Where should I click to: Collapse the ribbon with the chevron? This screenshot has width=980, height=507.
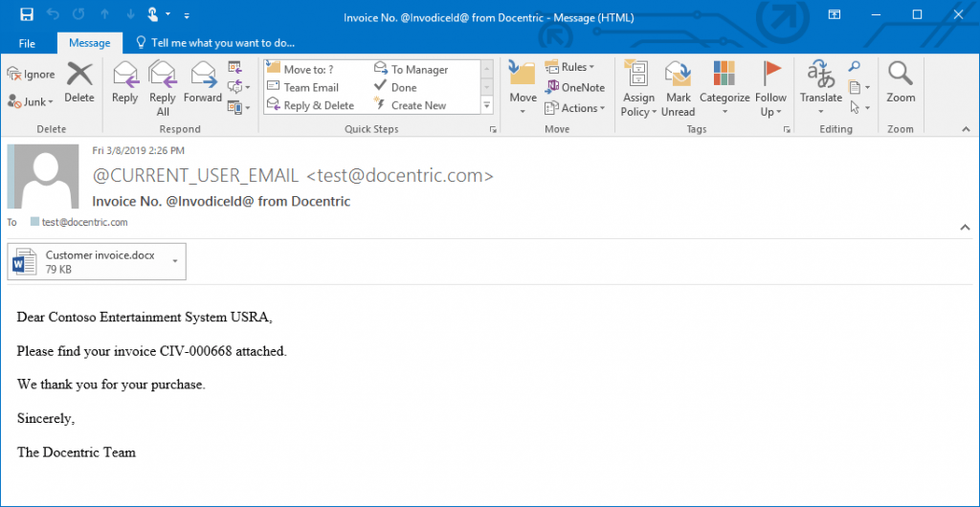pyautogui.click(x=967, y=129)
